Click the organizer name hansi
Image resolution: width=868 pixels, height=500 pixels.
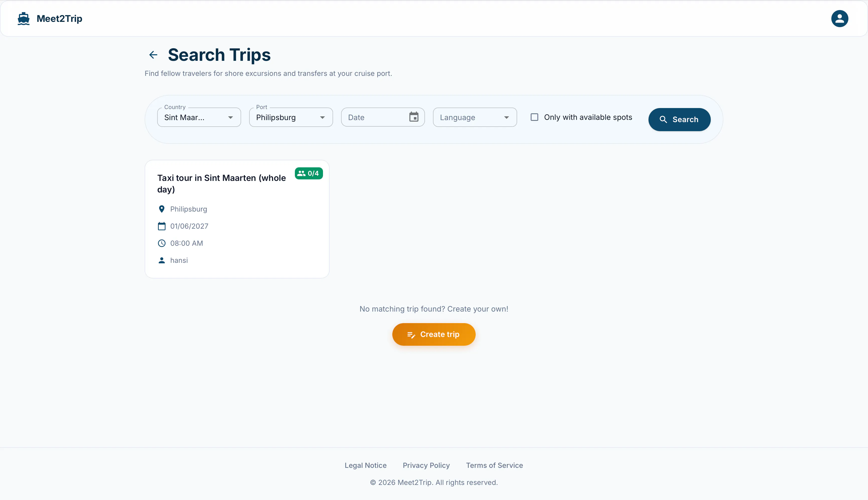click(x=179, y=260)
